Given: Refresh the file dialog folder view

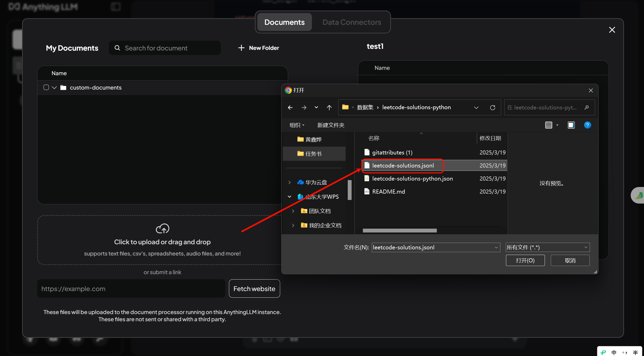Looking at the screenshot, I should point(492,107).
